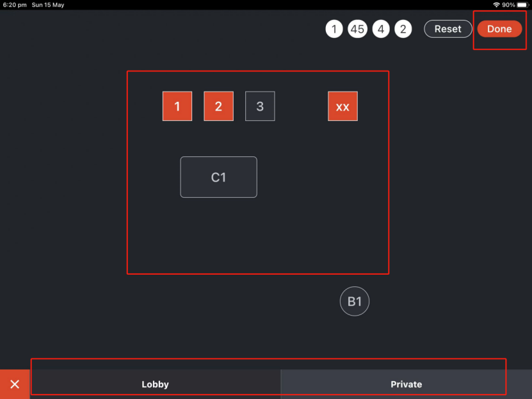Viewport: 532px width, 399px height.
Task: Select the red table labeled xx
Action: tap(343, 106)
